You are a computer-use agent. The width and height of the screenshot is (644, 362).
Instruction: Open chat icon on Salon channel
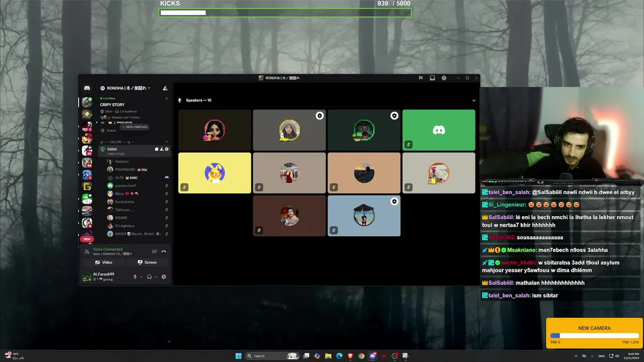tap(156, 149)
